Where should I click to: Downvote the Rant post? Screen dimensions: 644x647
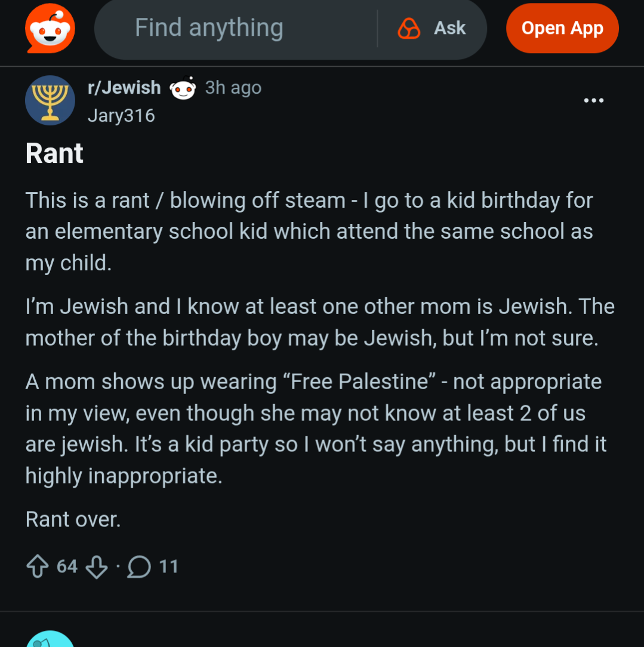tap(97, 566)
